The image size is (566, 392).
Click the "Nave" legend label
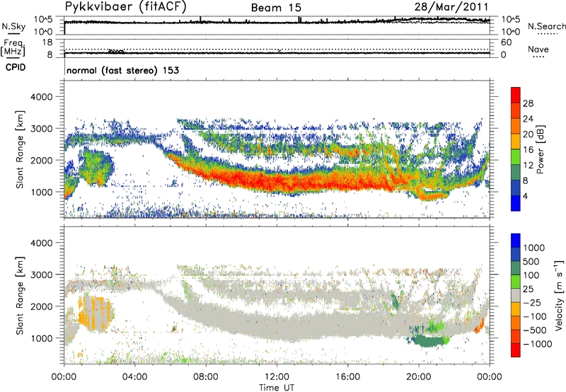538,50
